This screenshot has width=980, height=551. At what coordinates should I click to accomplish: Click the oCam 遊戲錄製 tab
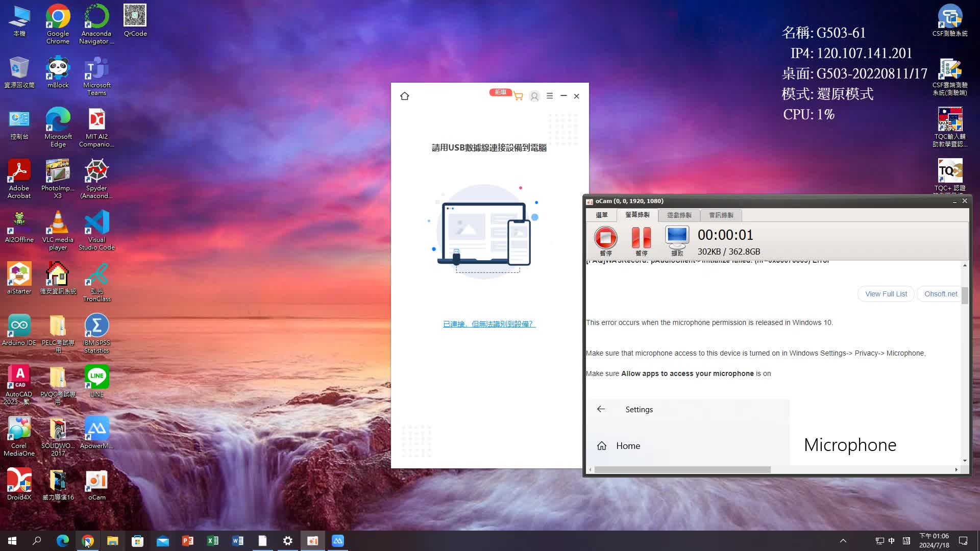point(678,215)
